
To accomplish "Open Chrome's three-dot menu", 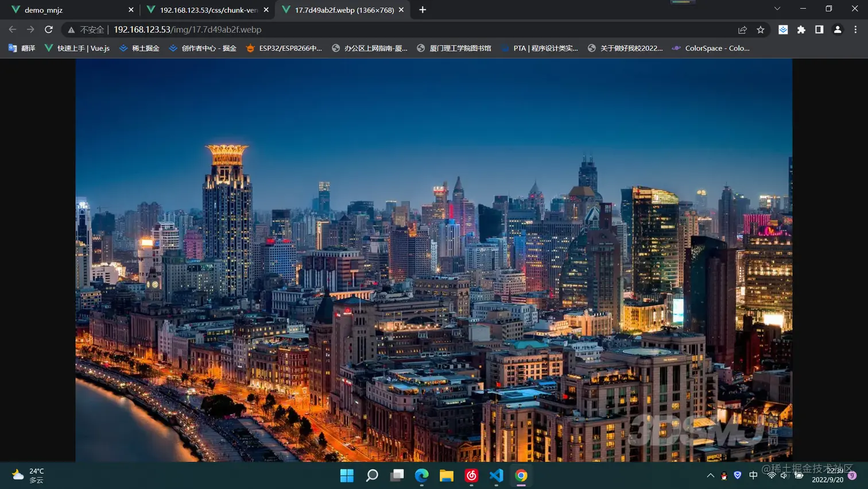I will coord(855,29).
